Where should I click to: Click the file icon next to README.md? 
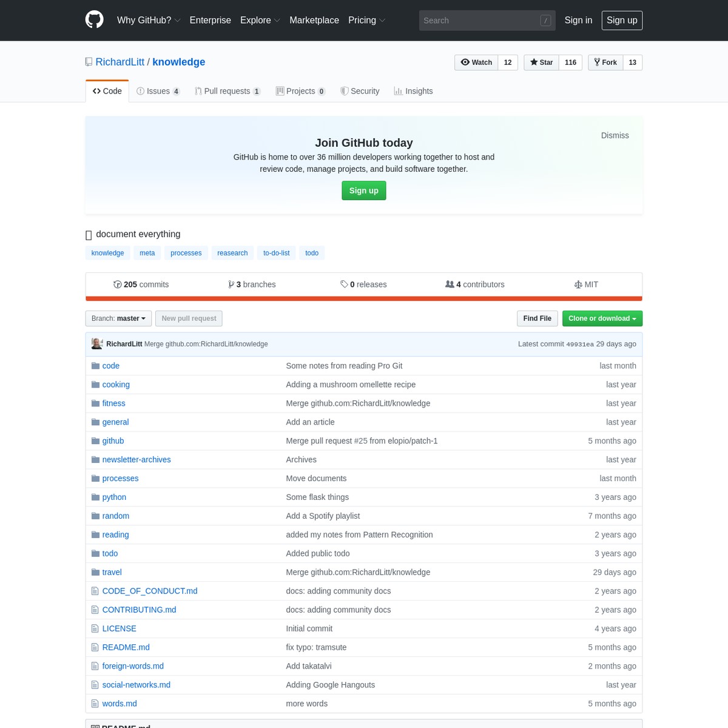[95, 647]
